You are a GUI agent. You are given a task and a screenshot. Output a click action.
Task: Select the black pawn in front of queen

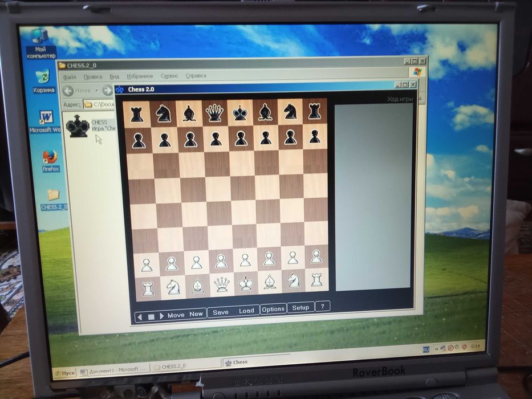click(216, 139)
